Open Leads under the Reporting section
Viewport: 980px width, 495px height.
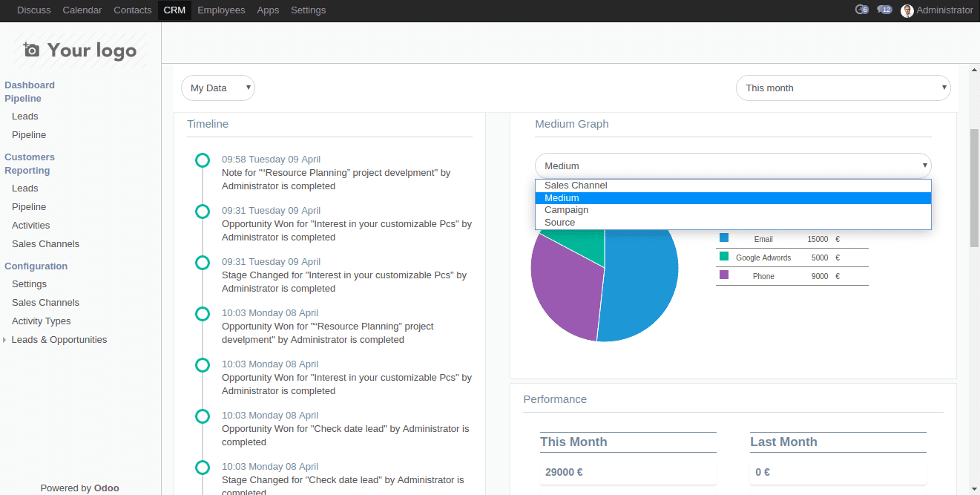[x=25, y=189]
